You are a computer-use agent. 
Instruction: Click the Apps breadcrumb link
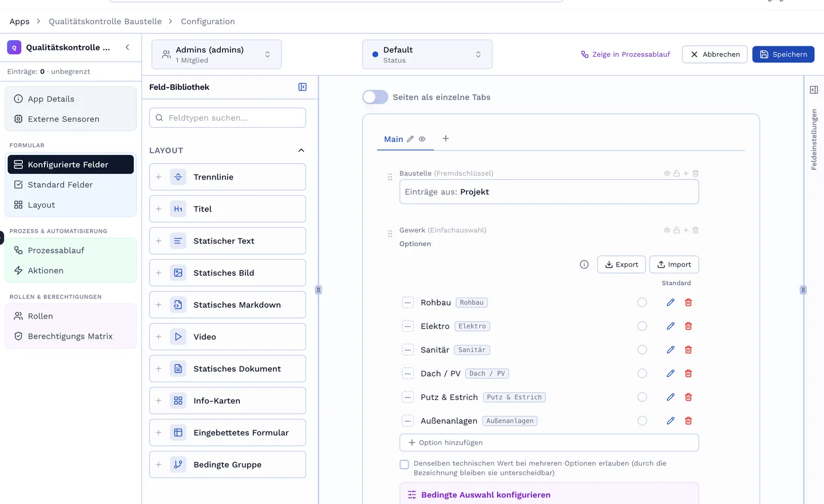tap(19, 21)
